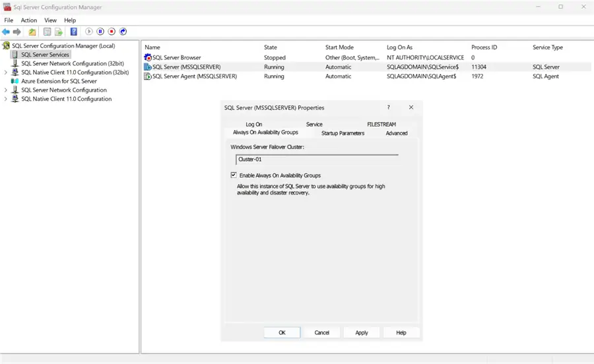The image size is (594, 364).
Task: Switch to the Service tab
Action: pyautogui.click(x=314, y=124)
